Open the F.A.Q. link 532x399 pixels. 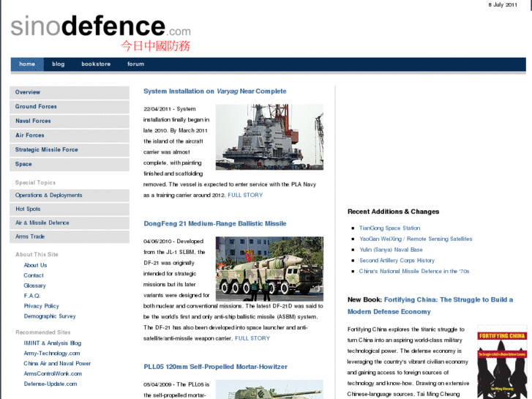(x=32, y=296)
